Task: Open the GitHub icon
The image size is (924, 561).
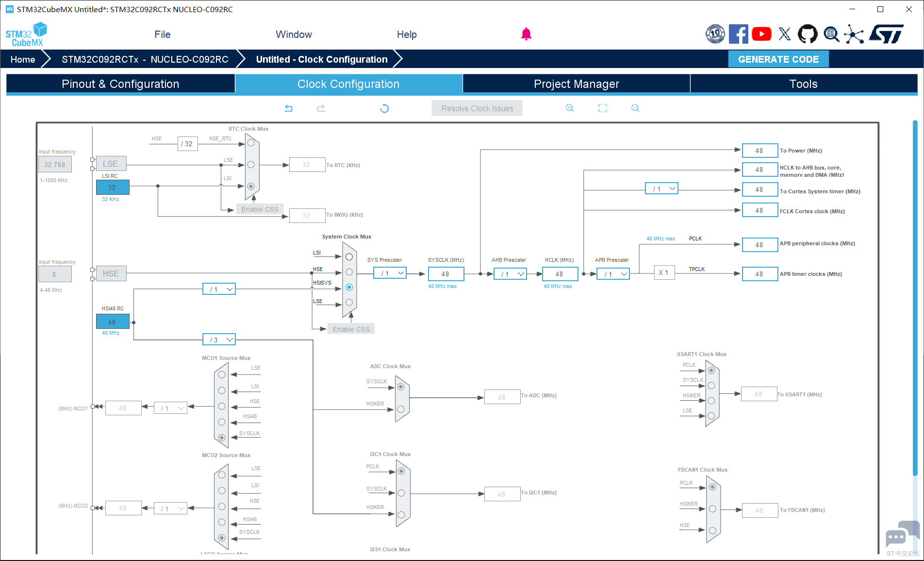Action: (x=808, y=34)
